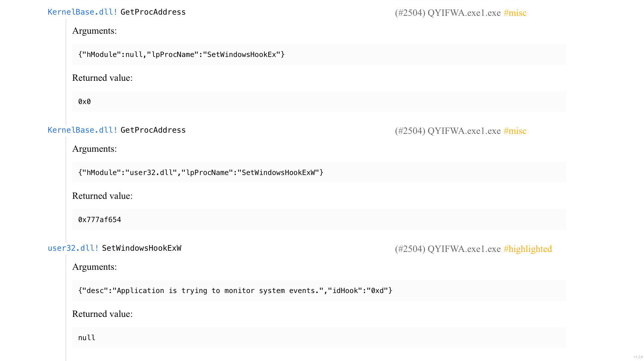Click the returned value 0x777af654 block
This screenshot has height=361, width=644.
click(x=319, y=219)
